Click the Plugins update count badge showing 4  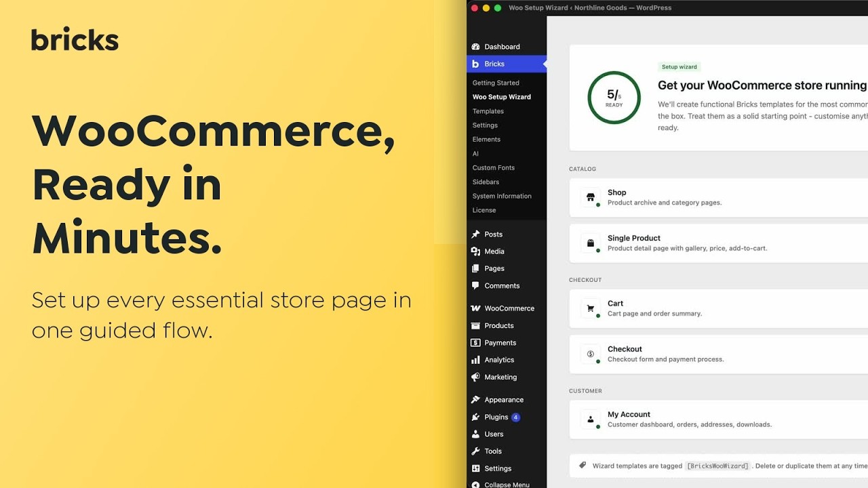515,418
